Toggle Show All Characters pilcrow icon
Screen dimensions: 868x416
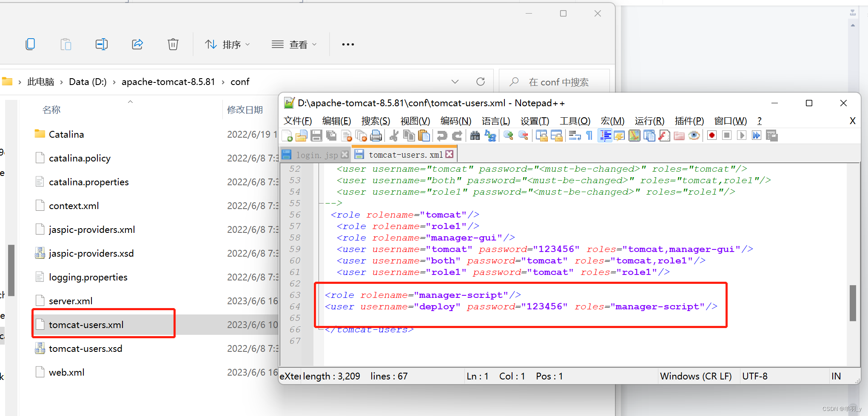click(x=589, y=136)
